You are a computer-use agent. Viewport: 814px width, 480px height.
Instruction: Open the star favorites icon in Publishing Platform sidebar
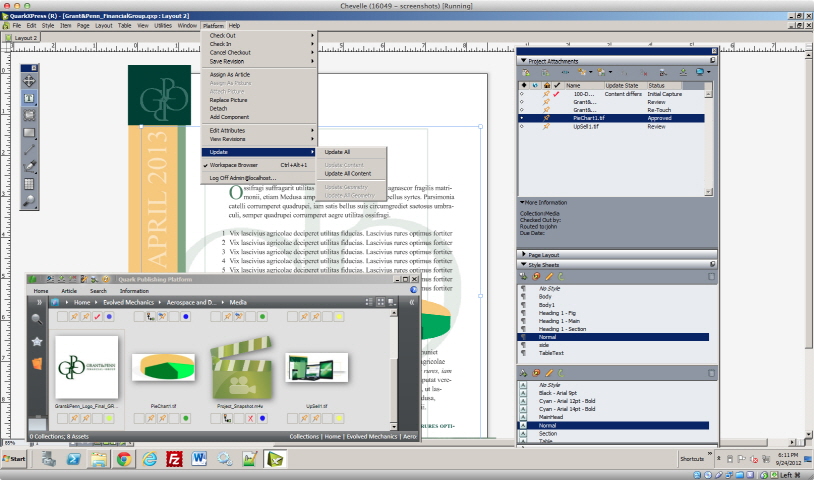[x=37, y=341]
